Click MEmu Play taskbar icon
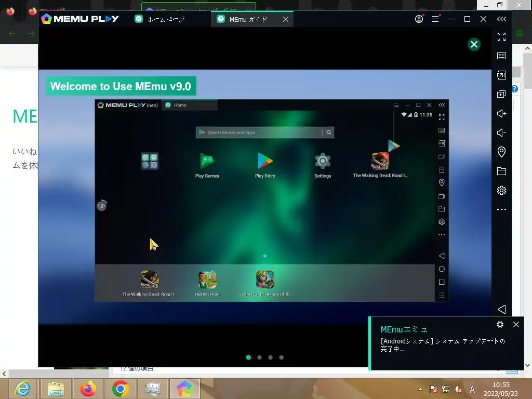Image resolution: width=532 pixels, height=399 pixels. pos(184,389)
